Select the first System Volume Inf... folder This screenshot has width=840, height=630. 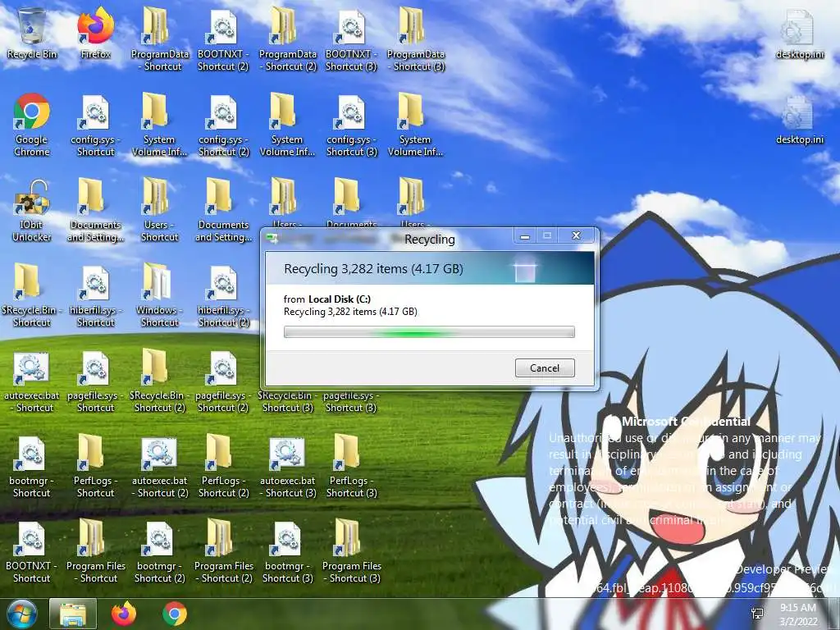(160, 126)
